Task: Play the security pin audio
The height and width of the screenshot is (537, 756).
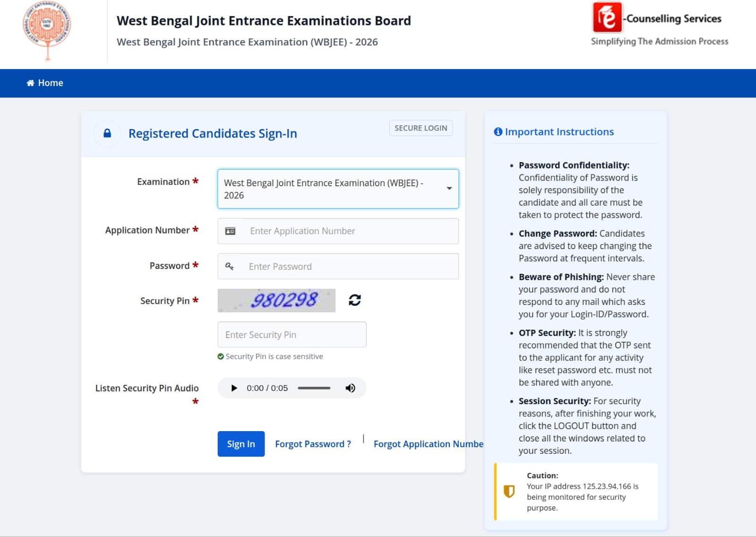Action: pyautogui.click(x=233, y=388)
